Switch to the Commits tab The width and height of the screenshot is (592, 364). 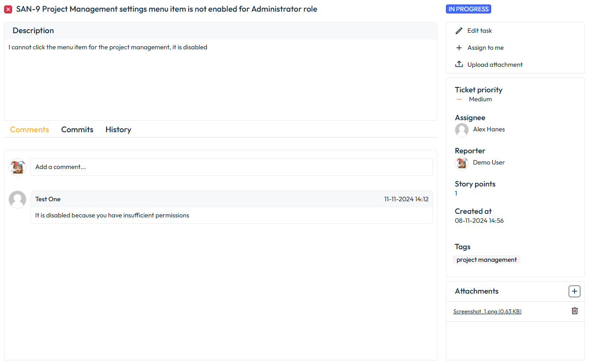77,130
